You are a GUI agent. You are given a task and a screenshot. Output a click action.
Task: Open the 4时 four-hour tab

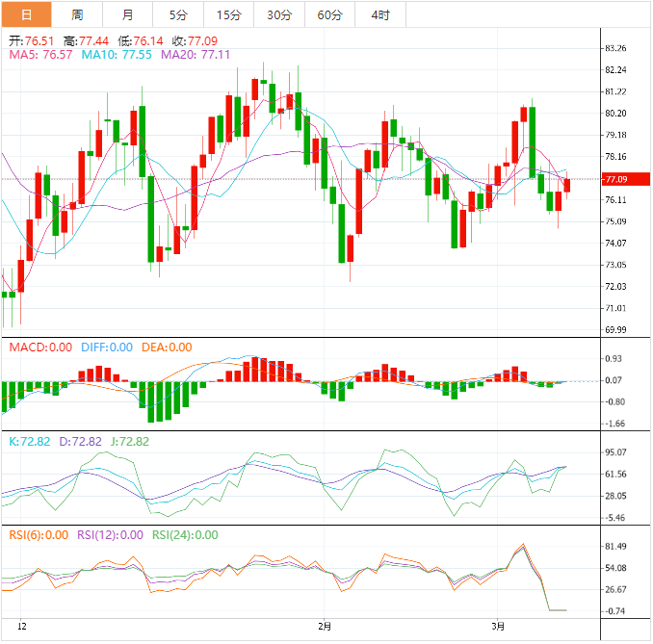(380, 14)
